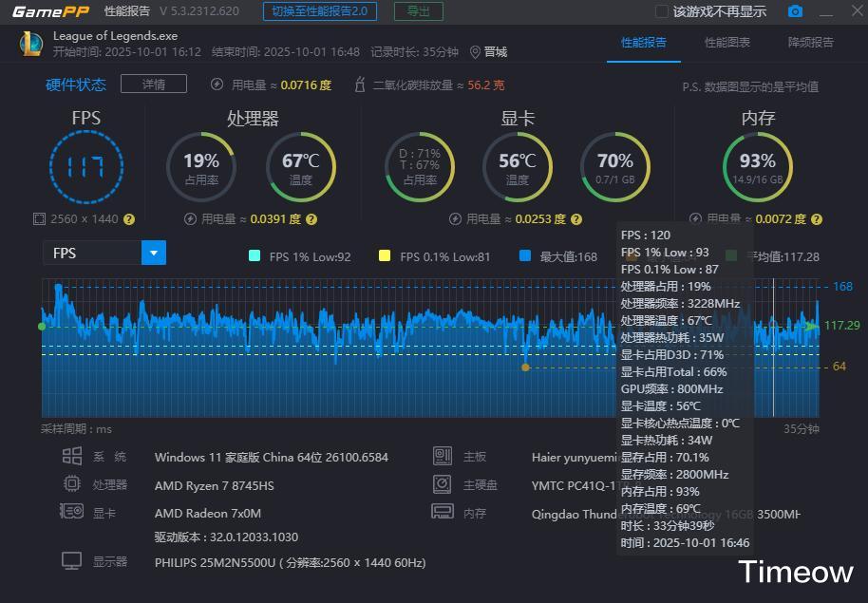Click the 64 minimum value label on chart
Image resolution: width=868 pixels, height=603 pixels.
840,367
